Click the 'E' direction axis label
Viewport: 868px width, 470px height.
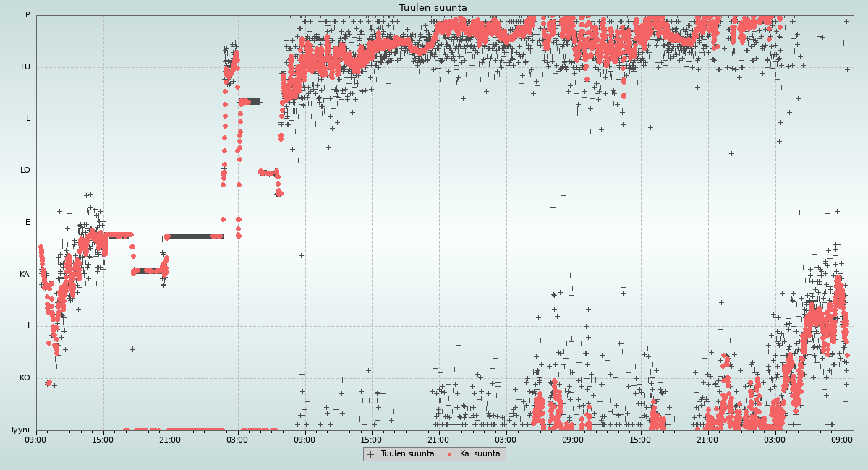tap(28, 223)
